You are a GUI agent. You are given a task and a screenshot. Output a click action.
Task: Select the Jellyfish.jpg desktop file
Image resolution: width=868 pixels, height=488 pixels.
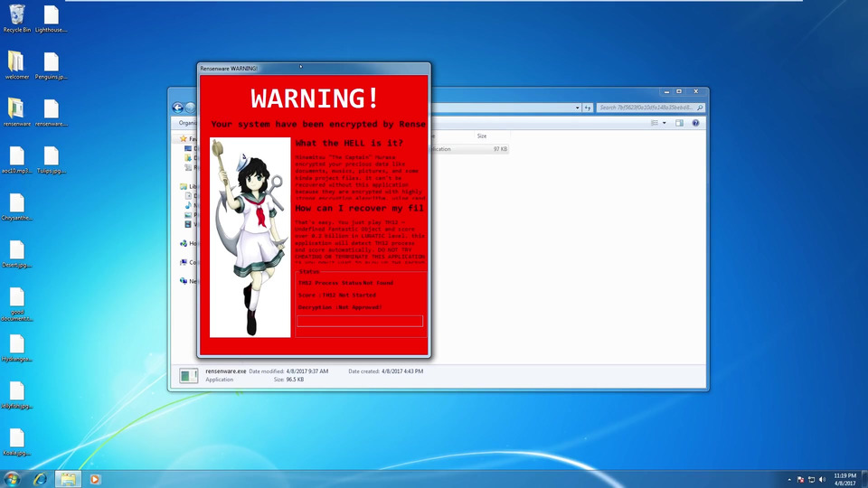[16, 395]
